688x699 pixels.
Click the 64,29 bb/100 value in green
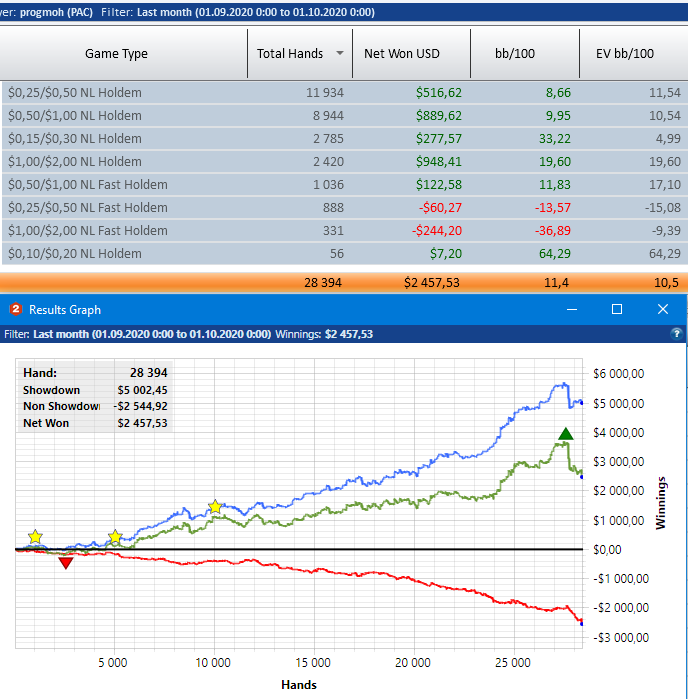pos(555,254)
